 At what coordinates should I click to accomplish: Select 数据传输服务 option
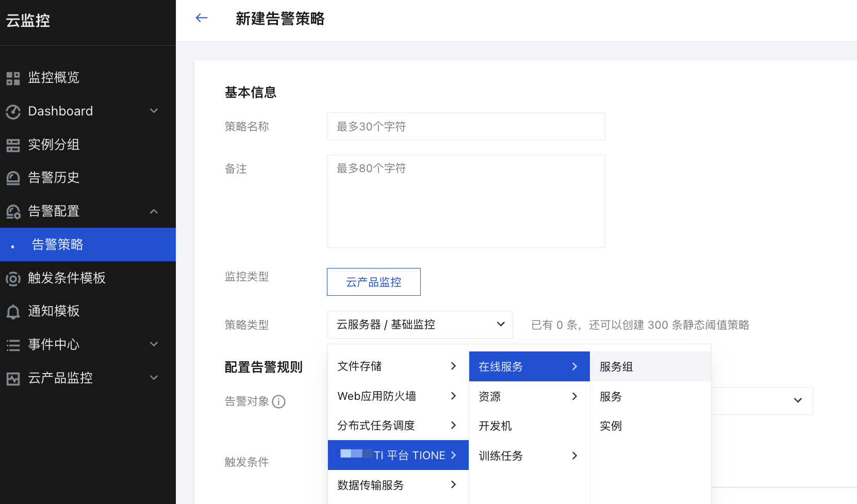coord(398,485)
